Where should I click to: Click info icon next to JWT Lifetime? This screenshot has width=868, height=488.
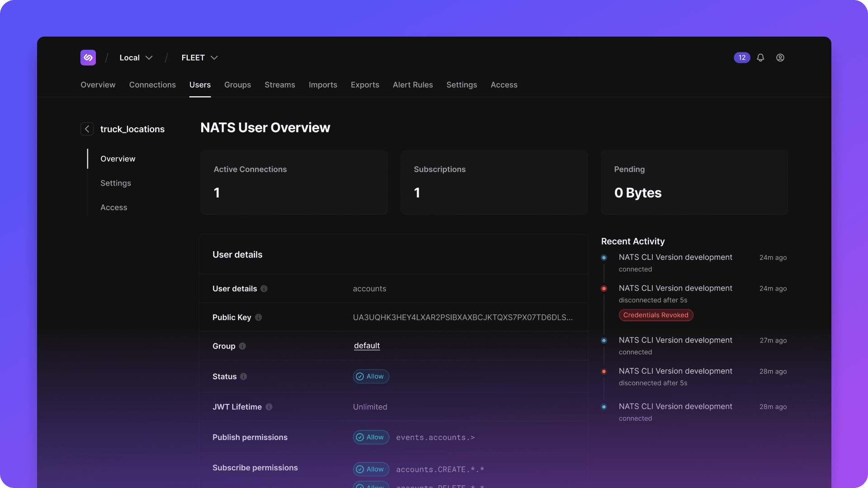(x=269, y=407)
